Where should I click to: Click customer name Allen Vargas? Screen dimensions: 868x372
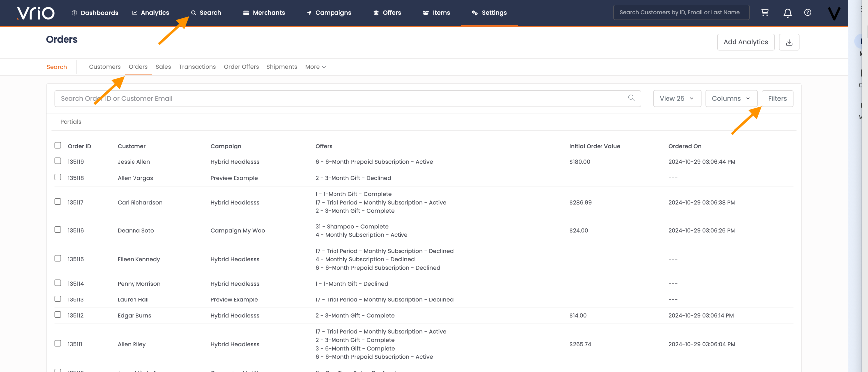(135, 178)
